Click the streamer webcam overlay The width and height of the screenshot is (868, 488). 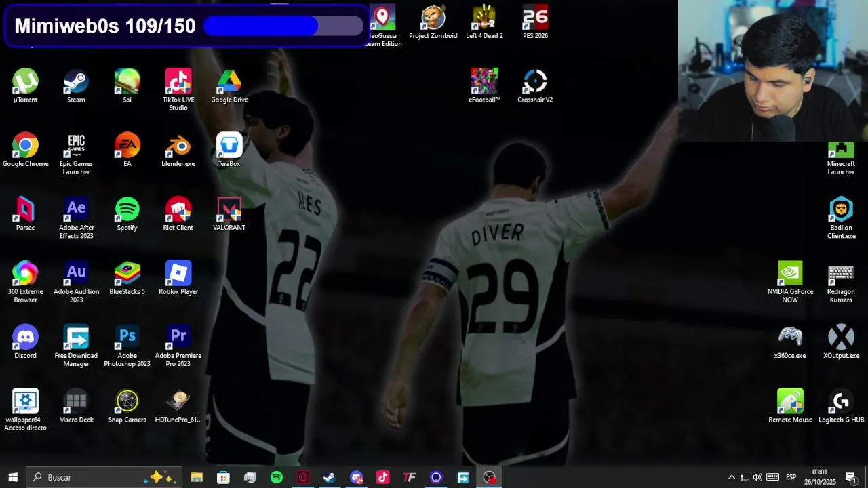773,70
